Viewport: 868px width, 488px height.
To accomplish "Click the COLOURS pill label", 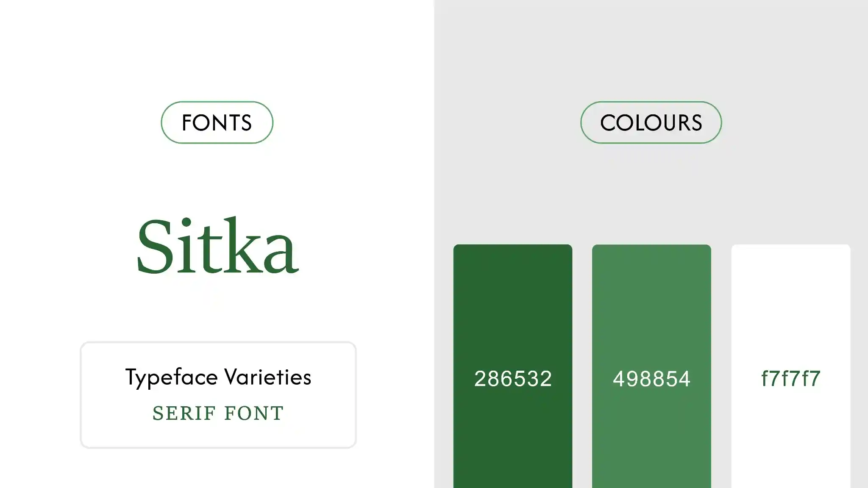I will coord(651,122).
